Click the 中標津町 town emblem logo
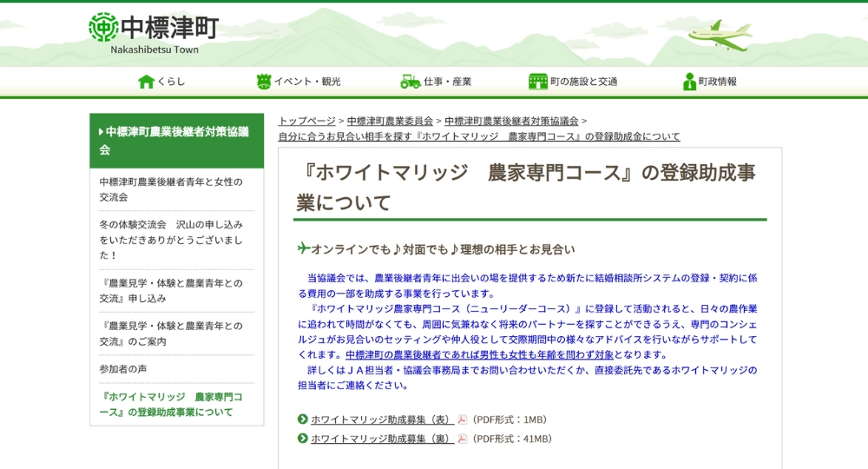 click(x=103, y=27)
